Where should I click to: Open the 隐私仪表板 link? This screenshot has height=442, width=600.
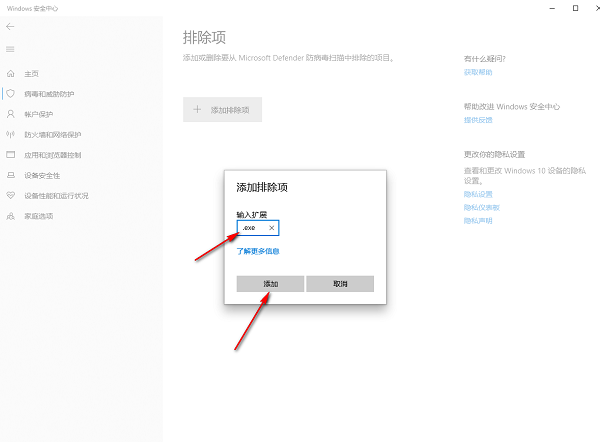pos(482,207)
